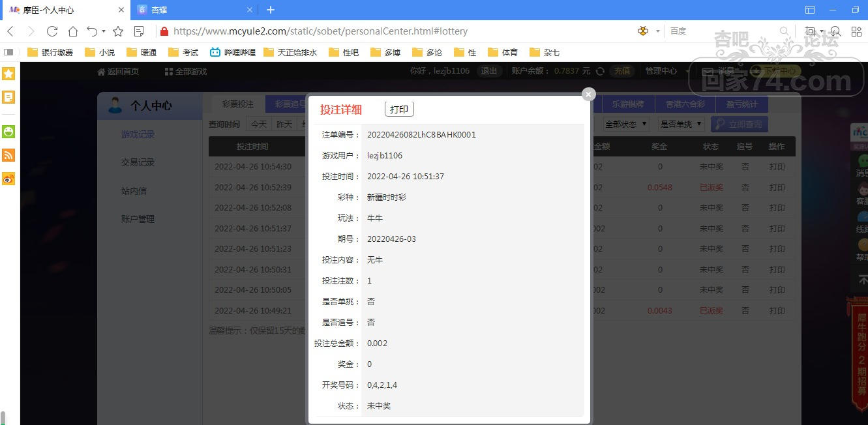Click the panel layout icon in title bar
Viewport: 868px width, 425px height.
(x=810, y=10)
